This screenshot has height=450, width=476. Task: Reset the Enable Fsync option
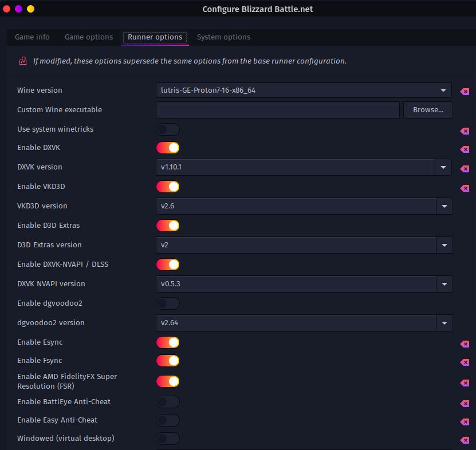(465, 362)
